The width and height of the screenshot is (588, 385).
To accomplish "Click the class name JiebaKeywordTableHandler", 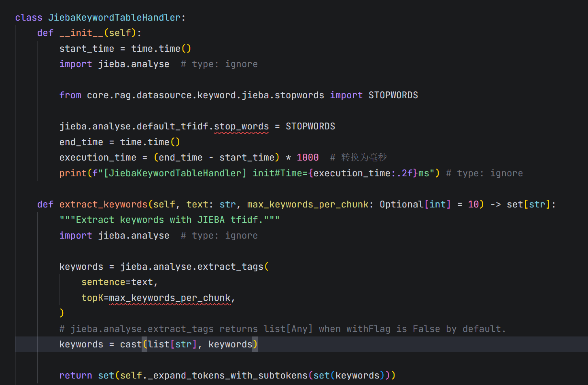I will (115, 17).
